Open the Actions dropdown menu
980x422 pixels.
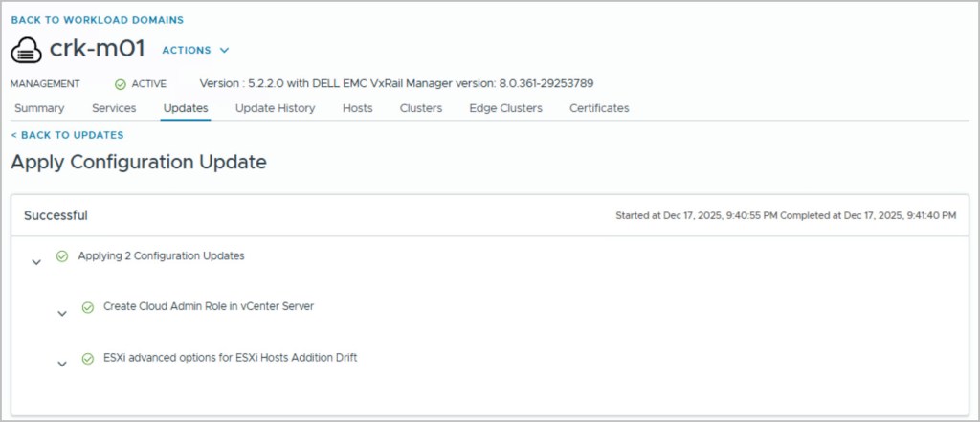pos(195,50)
